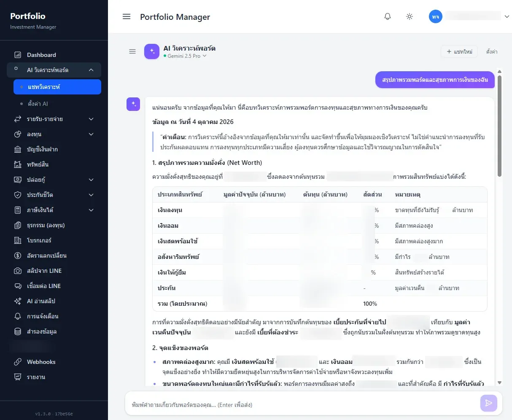The image size is (512, 420).
Task: Click the chat scrollbar down arrow
Action: tap(500, 382)
